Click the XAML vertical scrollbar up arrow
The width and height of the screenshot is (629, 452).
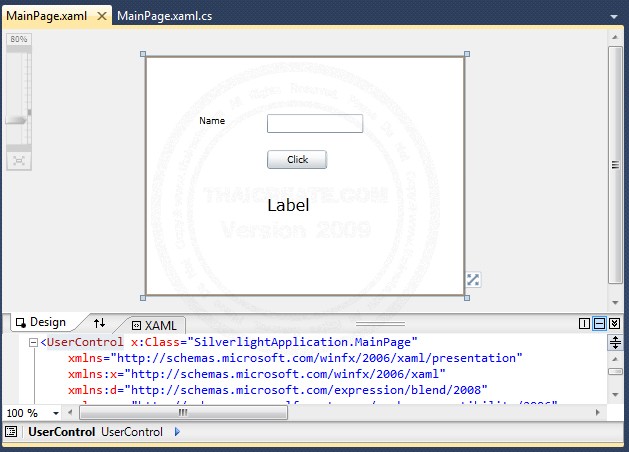615,359
